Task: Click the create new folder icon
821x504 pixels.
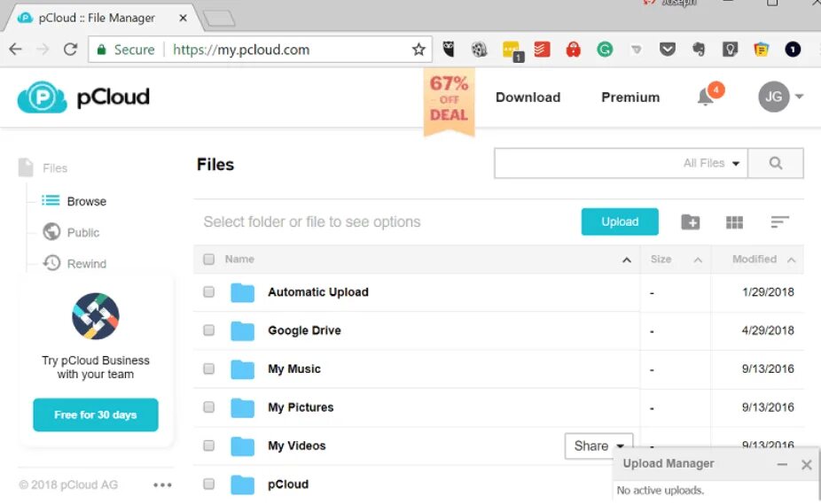Action: pos(691,222)
